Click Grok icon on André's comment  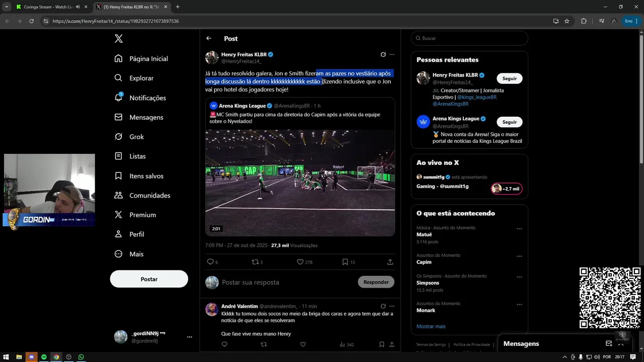pyautogui.click(x=383, y=306)
